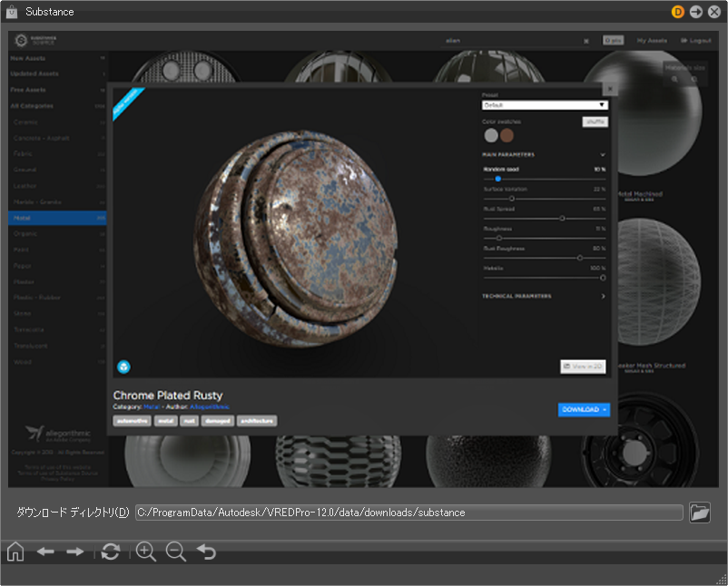728x586 pixels.
Task: Adjust the Roughness slider handle
Action: click(499, 238)
